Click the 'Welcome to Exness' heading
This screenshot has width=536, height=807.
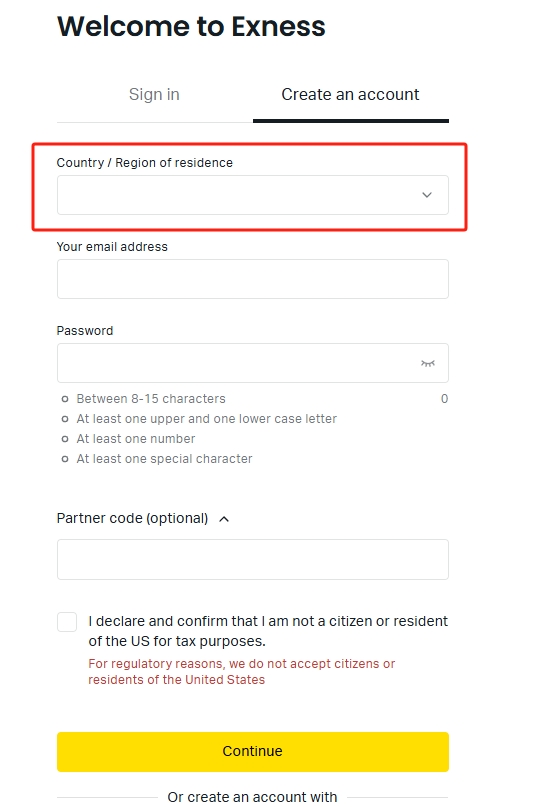click(x=191, y=27)
